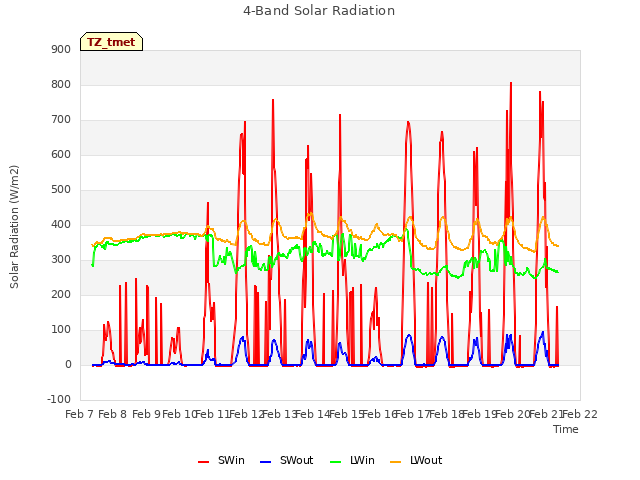Viewport: 640px width, 480px height.
Task: Toggle LWin series in the legend
Action: point(352,460)
